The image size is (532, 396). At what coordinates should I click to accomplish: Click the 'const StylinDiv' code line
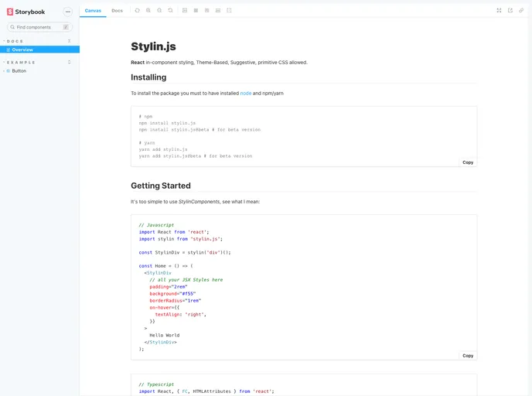(x=185, y=252)
